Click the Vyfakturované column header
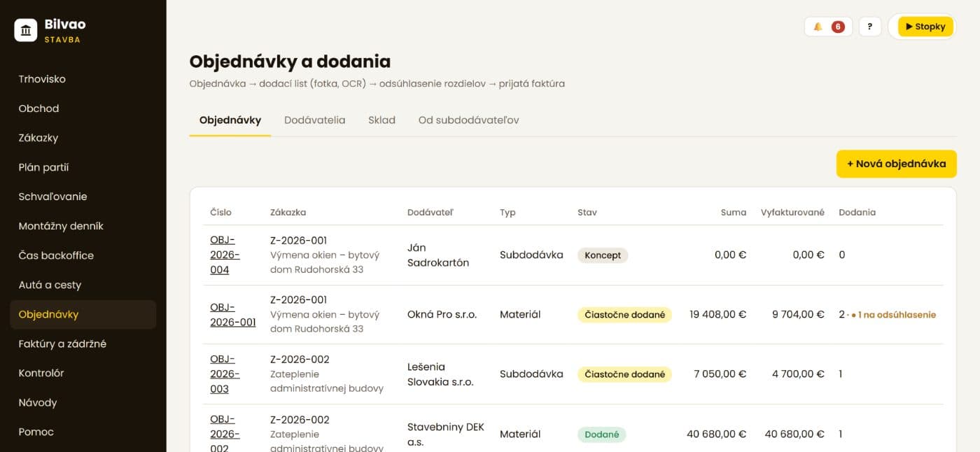980x452 pixels. [x=792, y=212]
